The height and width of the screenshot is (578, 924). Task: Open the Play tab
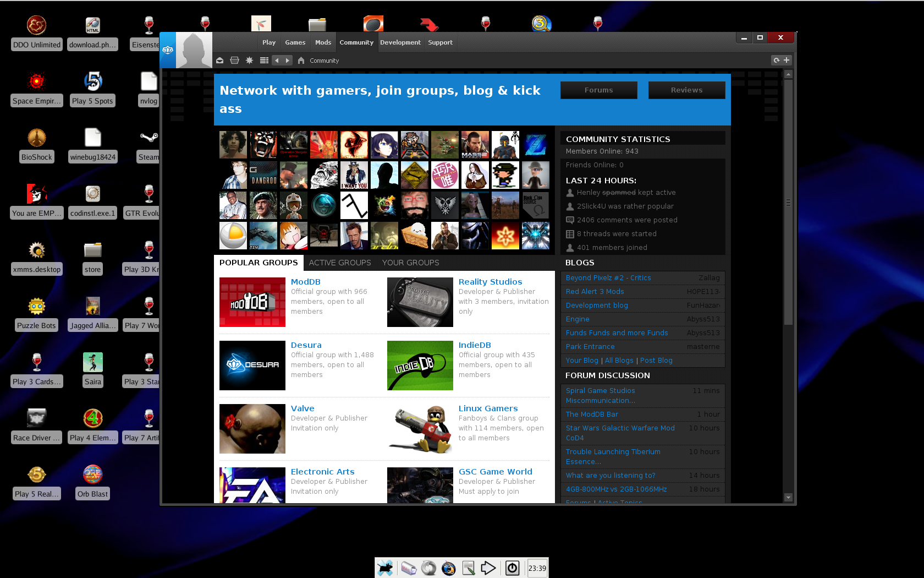pos(269,42)
